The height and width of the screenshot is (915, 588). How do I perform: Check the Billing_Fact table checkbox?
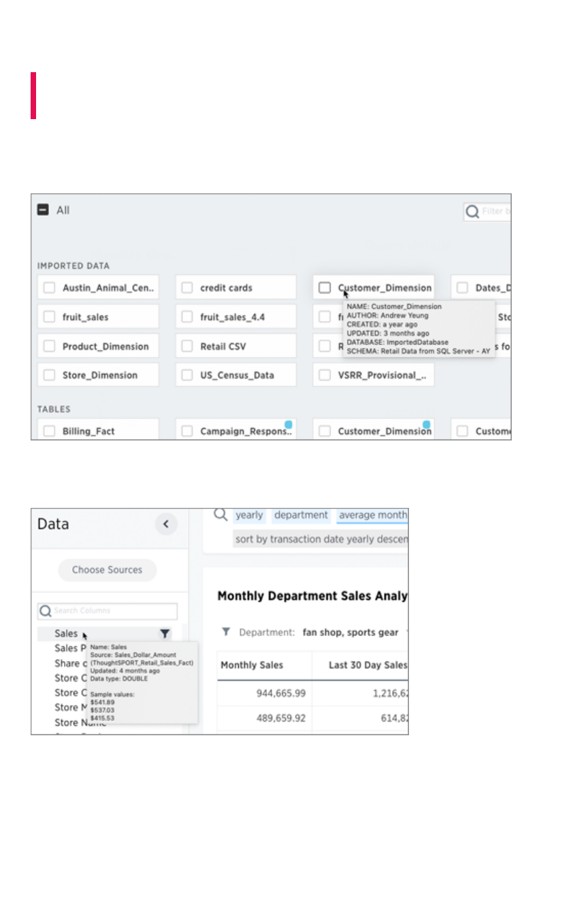[x=49, y=431]
